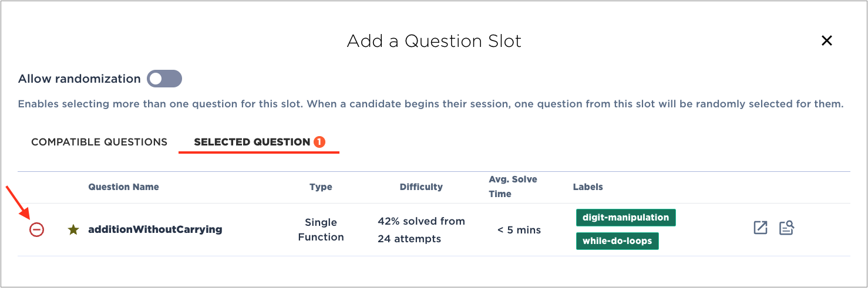Open question in new tab icon
Image resolution: width=868 pixels, height=288 pixels.
(x=761, y=228)
